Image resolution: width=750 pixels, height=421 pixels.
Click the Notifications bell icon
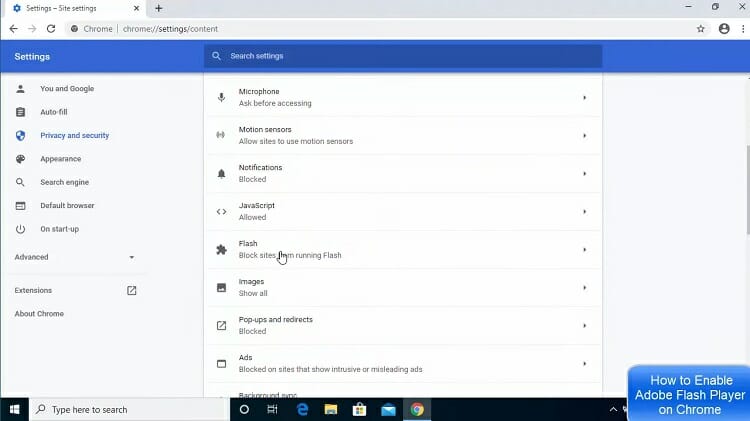(221, 174)
